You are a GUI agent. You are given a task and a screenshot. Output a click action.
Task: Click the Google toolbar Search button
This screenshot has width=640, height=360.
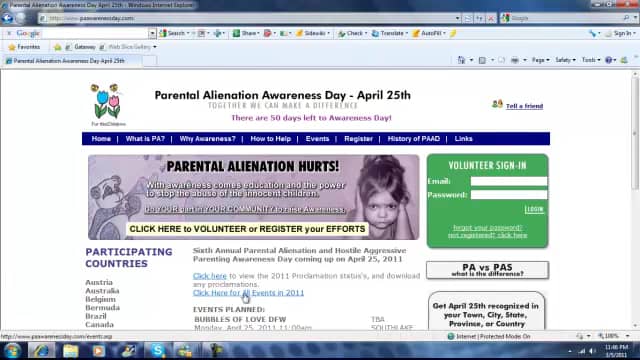(173, 33)
